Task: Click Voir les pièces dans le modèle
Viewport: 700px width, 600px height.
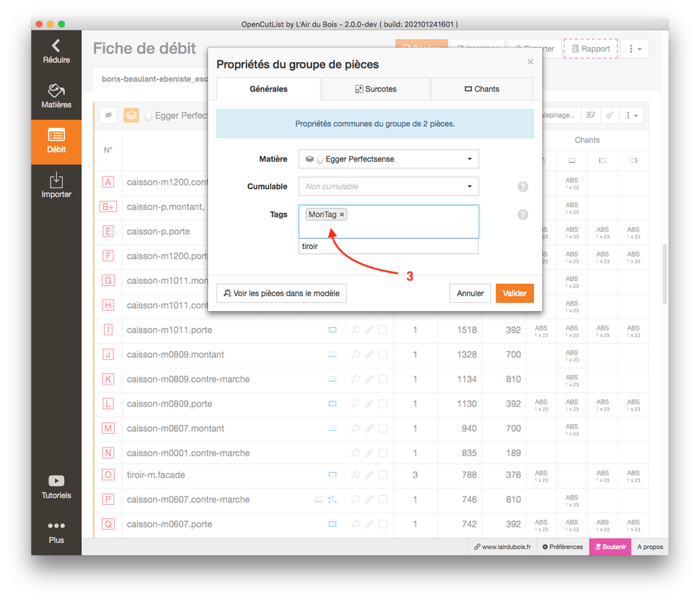Action: click(x=282, y=293)
